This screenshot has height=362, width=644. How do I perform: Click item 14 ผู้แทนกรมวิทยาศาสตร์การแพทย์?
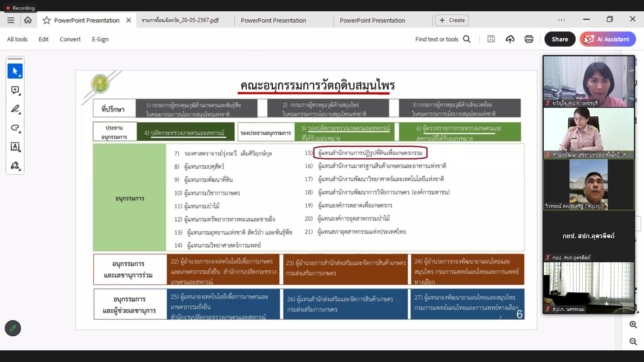[x=224, y=245]
